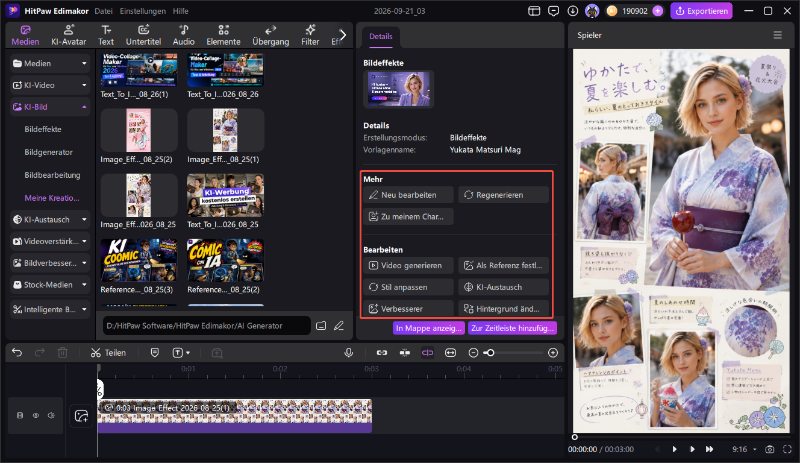Expand the Medien sidebar section
The height and width of the screenshot is (463, 800).
point(49,63)
